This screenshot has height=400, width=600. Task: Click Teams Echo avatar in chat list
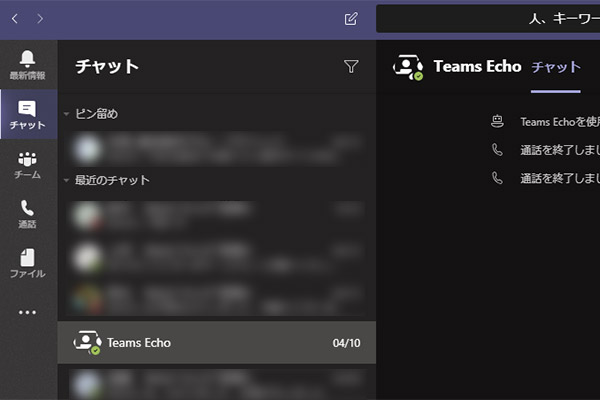click(x=88, y=342)
